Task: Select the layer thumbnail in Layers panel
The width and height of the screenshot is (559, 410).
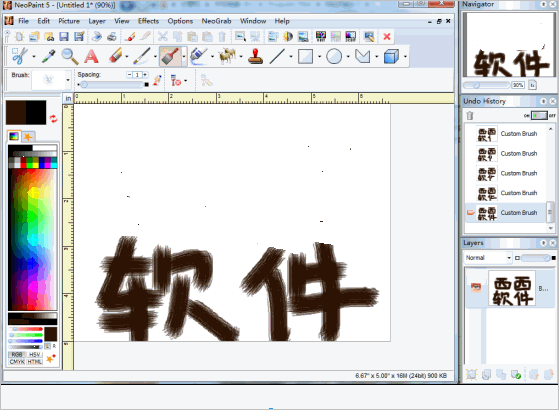Action: click(512, 288)
